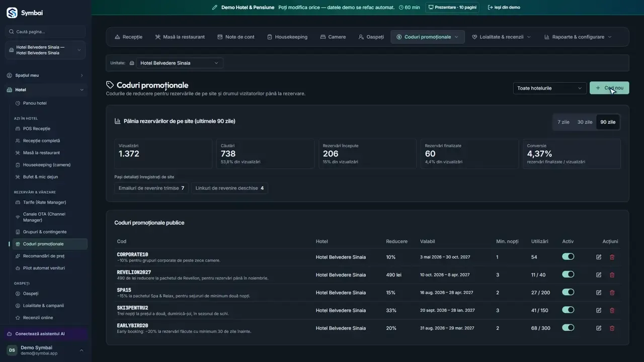The image size is (644, 362).
Task: Click the Housekeeping (camere) sidebar icon
Action: click(18, 165)
